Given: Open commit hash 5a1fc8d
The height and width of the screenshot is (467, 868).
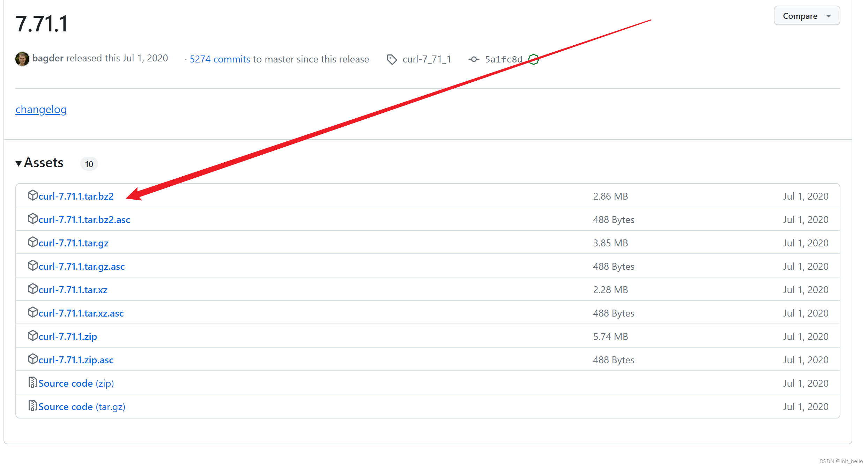Looking at the screenshot, I should [x=503, y=59].
